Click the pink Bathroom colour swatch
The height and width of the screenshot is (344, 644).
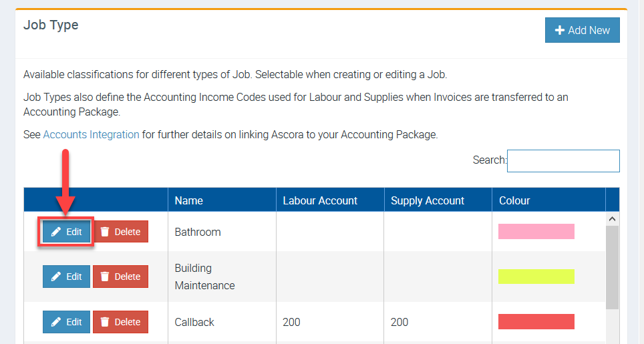pyautogui.click(x=536, y=232)
